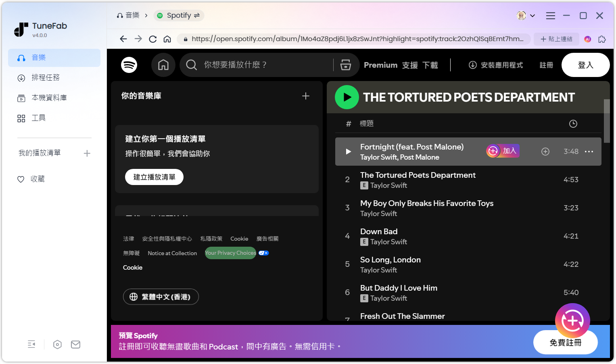
Task: Open the mail/feedback icon at bottom left
Action: coord(75,344)
